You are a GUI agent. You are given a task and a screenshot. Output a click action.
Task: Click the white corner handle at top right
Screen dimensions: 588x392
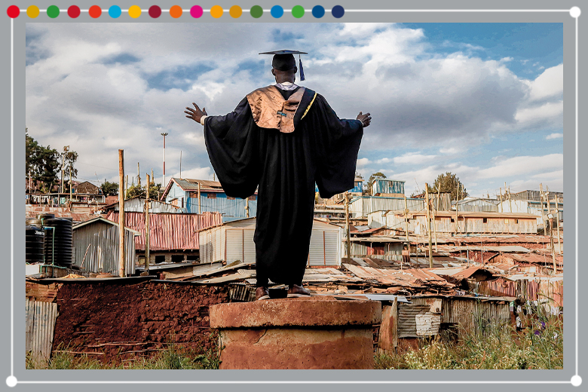pyautogui.click(x=575, y=12)
